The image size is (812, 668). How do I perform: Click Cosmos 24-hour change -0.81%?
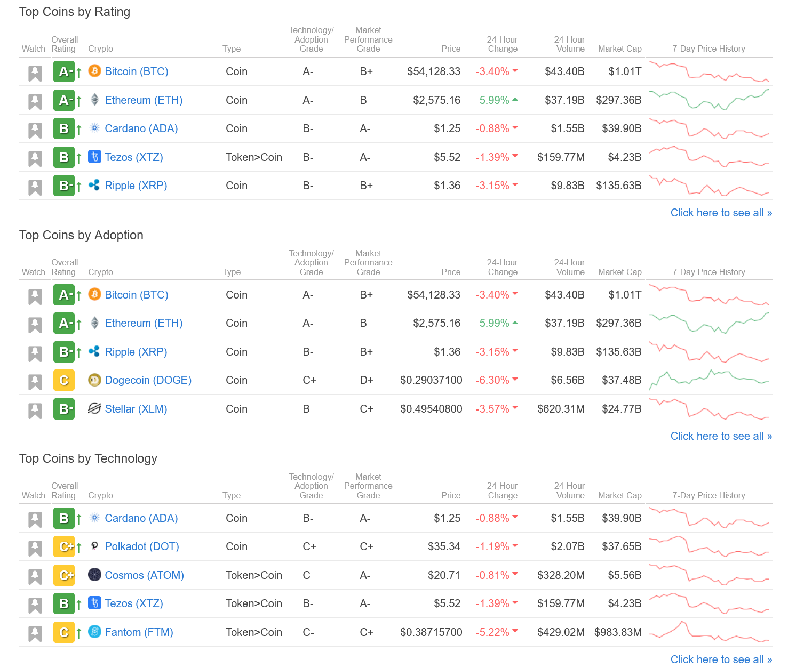pos(497,575)
